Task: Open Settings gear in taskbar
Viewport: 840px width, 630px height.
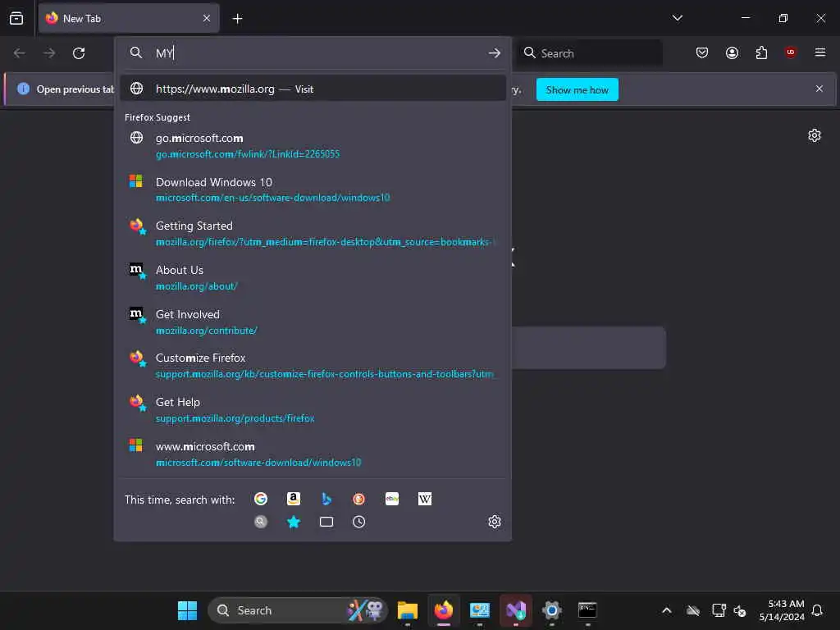Action: 552,610
